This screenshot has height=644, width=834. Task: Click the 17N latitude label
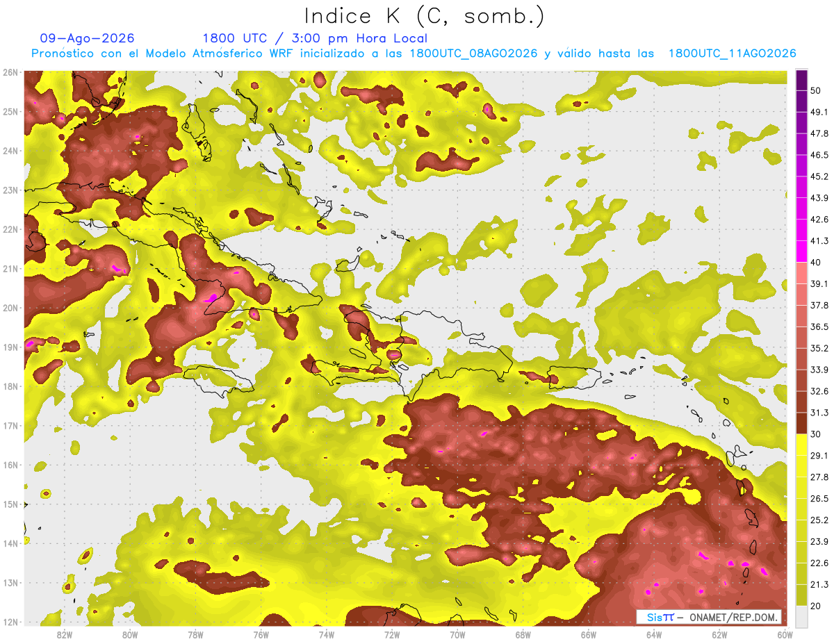tap(10, 425)
